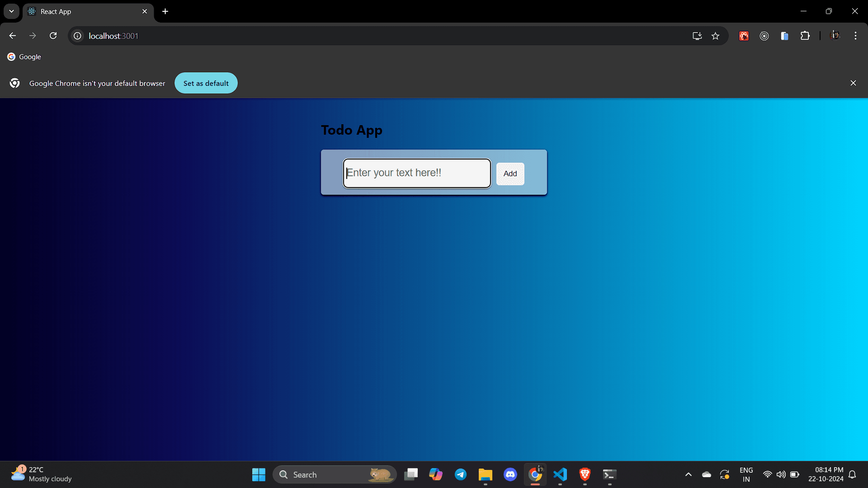
Task: Open the Chrome profile avatar
Action: pyautogui.click(x=835, y=36)
